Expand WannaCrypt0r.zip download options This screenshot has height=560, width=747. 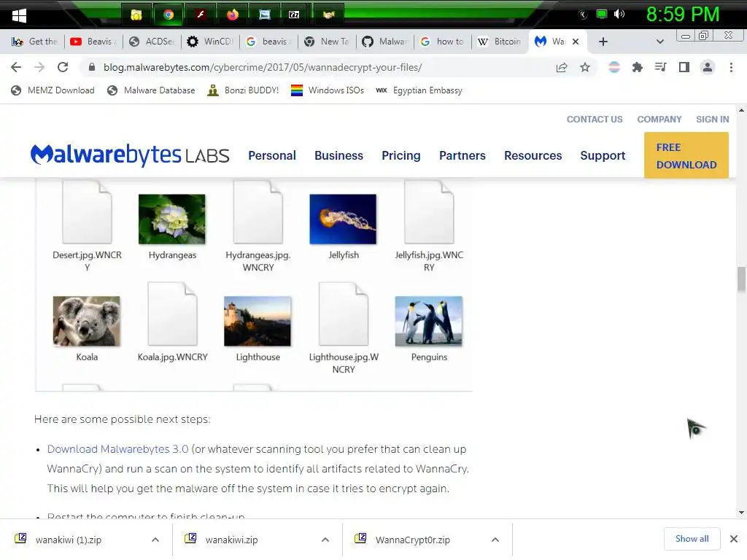pyautogui.click(x=495, y=540)
